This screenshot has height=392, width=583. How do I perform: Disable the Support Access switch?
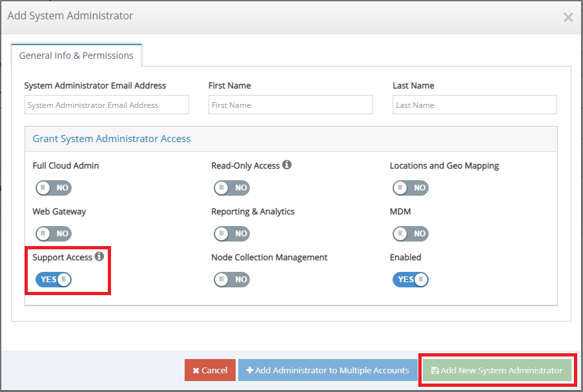tap(54, 280)
